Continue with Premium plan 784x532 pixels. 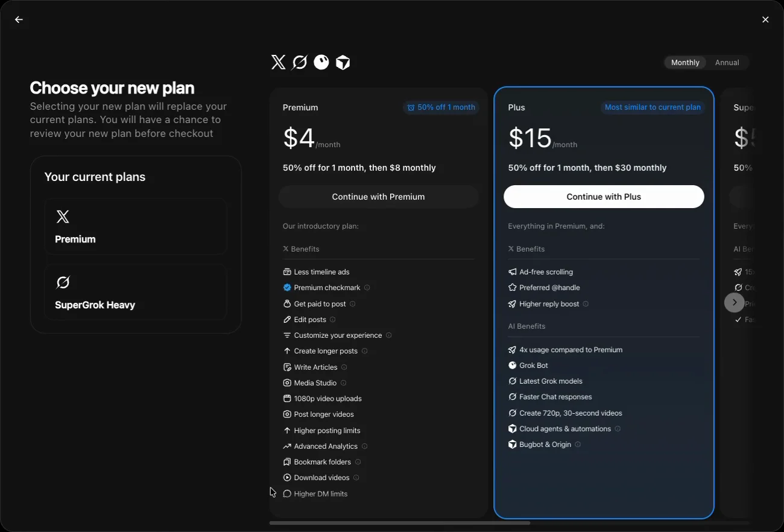[x=378, y=197]
